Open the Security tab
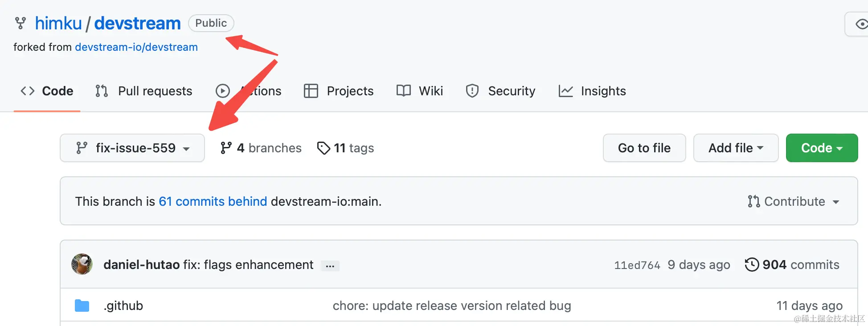868x326 pixels. point(500,91)
